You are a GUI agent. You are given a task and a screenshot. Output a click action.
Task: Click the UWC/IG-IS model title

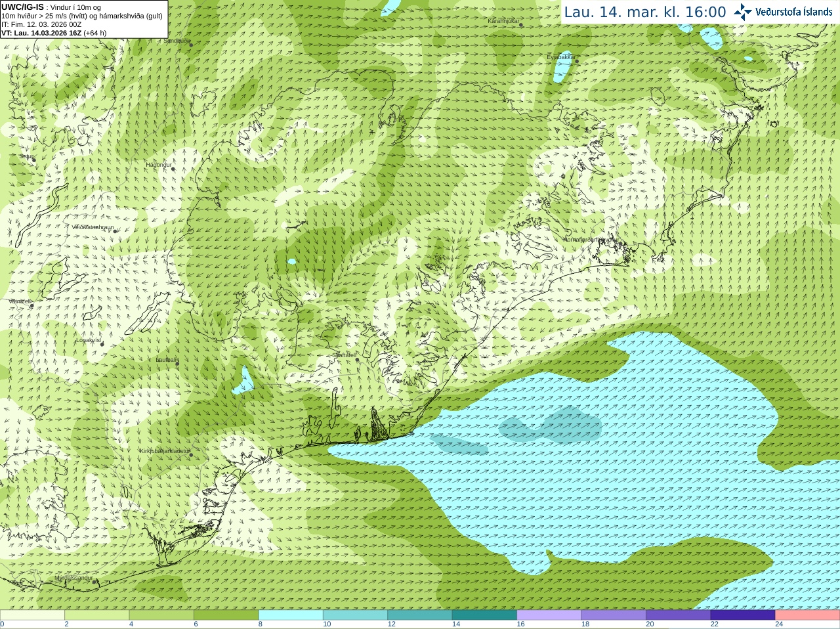(x=22, y=7)
